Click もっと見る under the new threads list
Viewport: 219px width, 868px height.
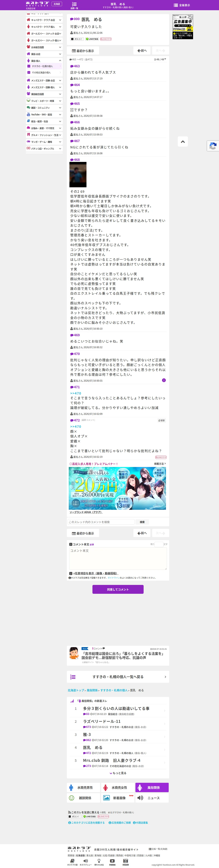point(118,773)
